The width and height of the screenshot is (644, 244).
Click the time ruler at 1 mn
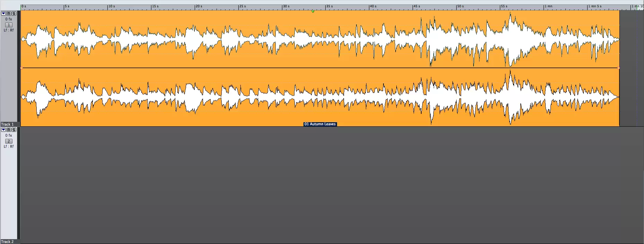coord(544,7)
